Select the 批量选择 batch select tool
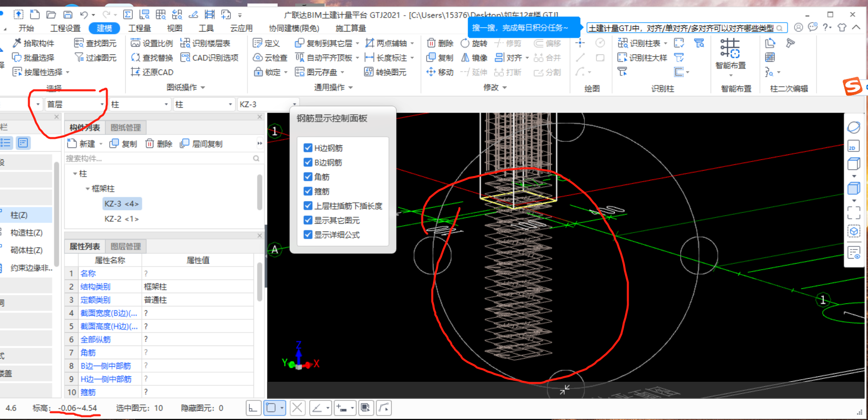The image size is (868, 420). (33, 58)
